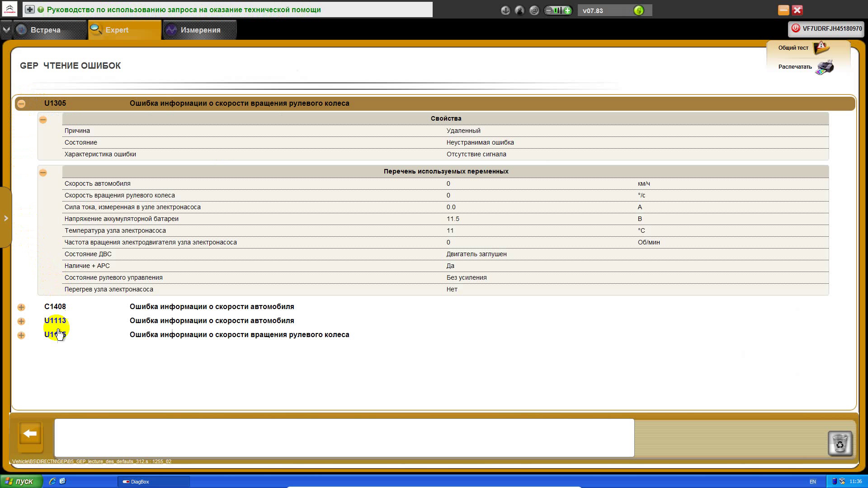Open the user profile icon
The width and height of the screenshot is (868, 488).
[x=520, y=10]
